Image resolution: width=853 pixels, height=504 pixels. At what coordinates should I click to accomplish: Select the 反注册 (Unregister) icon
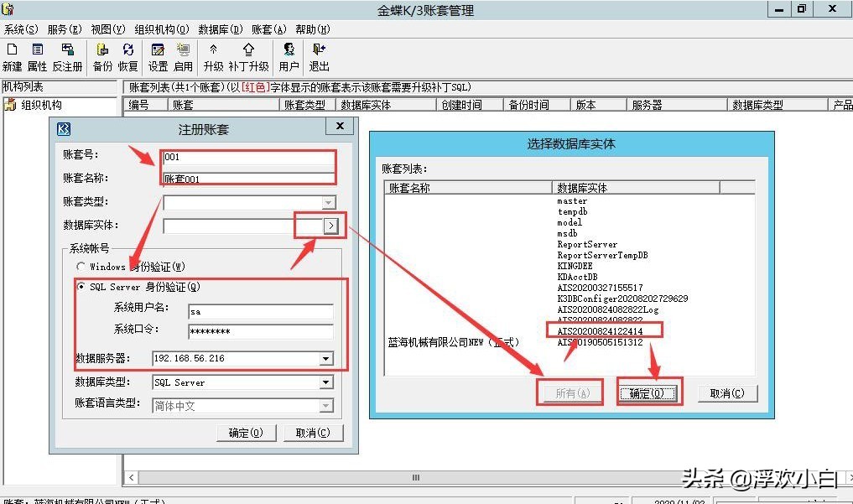click(x=67, y=55)
